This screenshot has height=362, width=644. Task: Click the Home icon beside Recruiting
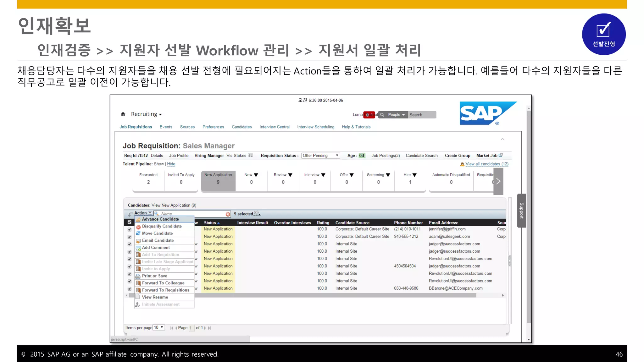[123, 114]
